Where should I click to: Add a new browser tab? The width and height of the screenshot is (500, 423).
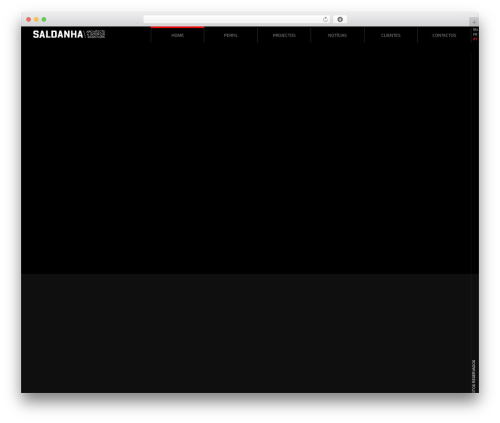click(x=474, y=22)
